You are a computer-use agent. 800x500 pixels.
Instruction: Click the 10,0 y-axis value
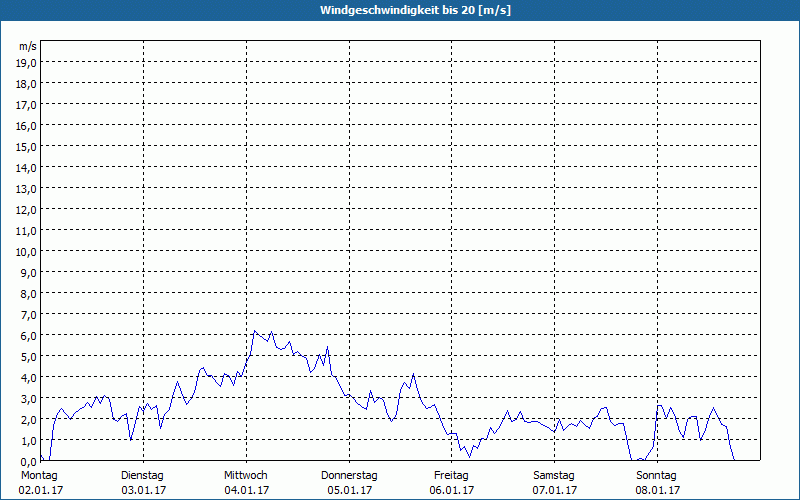[x=26, y=252]
